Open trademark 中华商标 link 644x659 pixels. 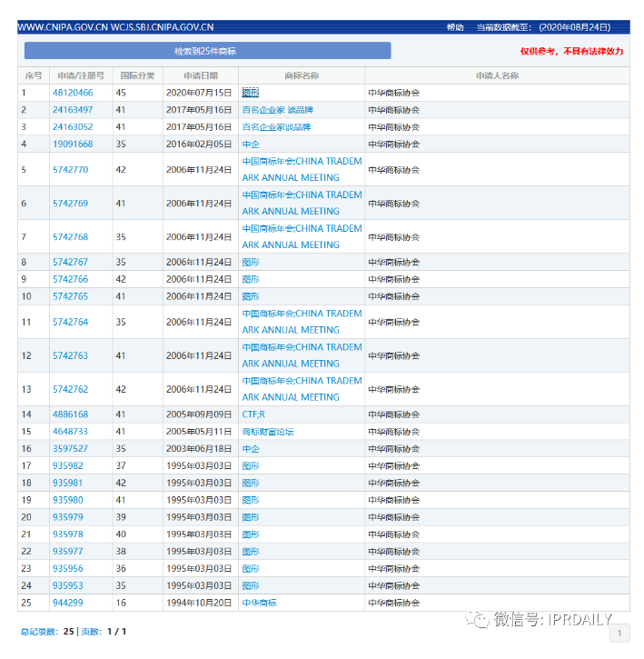point(259,604)
